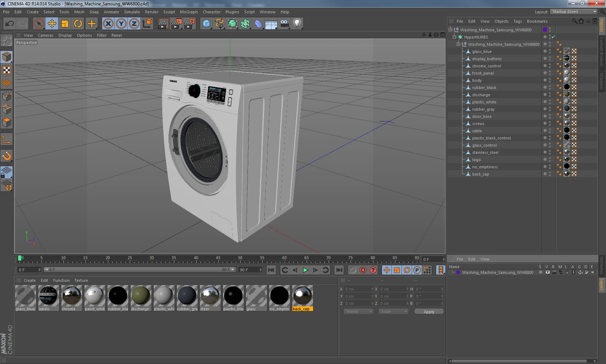Open the World coordinate system dropdown
The image size is (606, 364).
358,311
